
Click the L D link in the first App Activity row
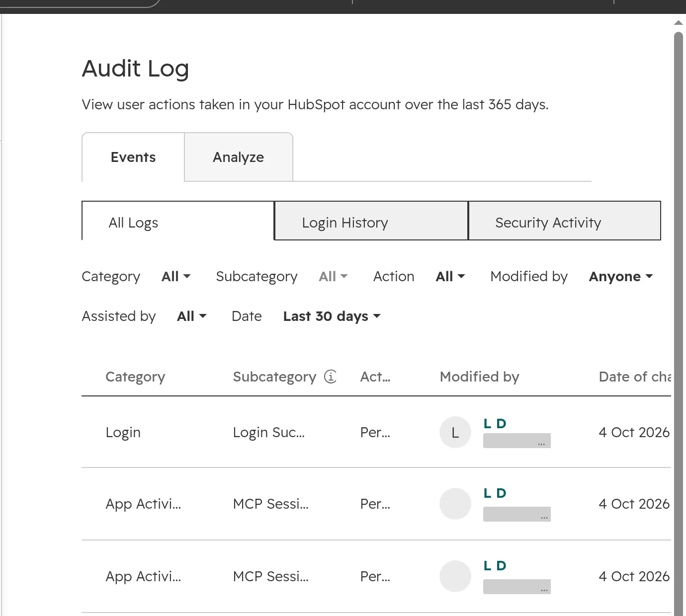pyautogui.click(x=495, y=493)
